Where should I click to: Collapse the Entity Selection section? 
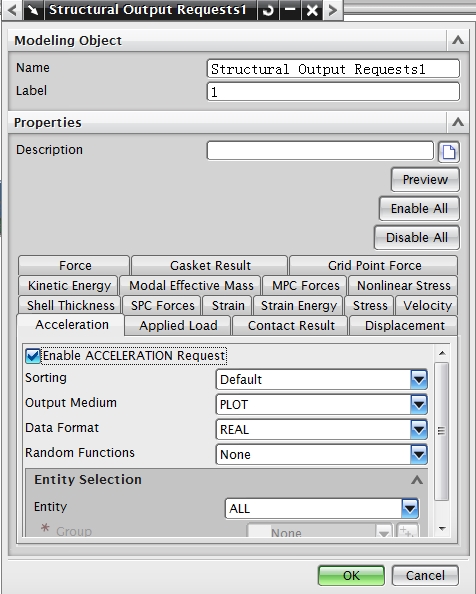pyautogui.click(x=417, y=480)
